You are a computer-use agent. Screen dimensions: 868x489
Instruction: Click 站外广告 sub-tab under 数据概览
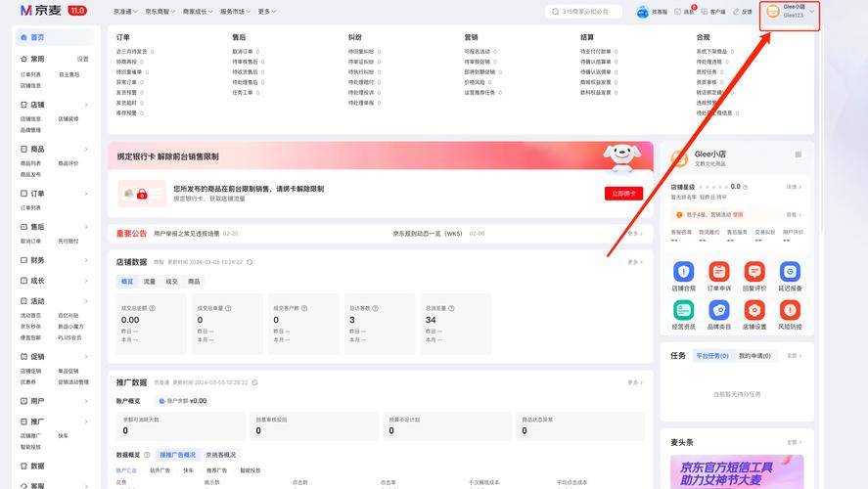tap(160, 470)
